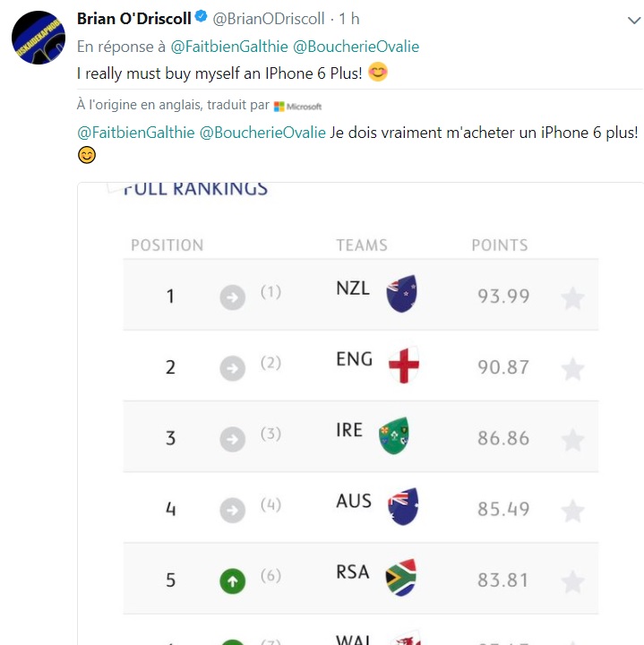Click the New Zealand flag shield

point(402,294)
